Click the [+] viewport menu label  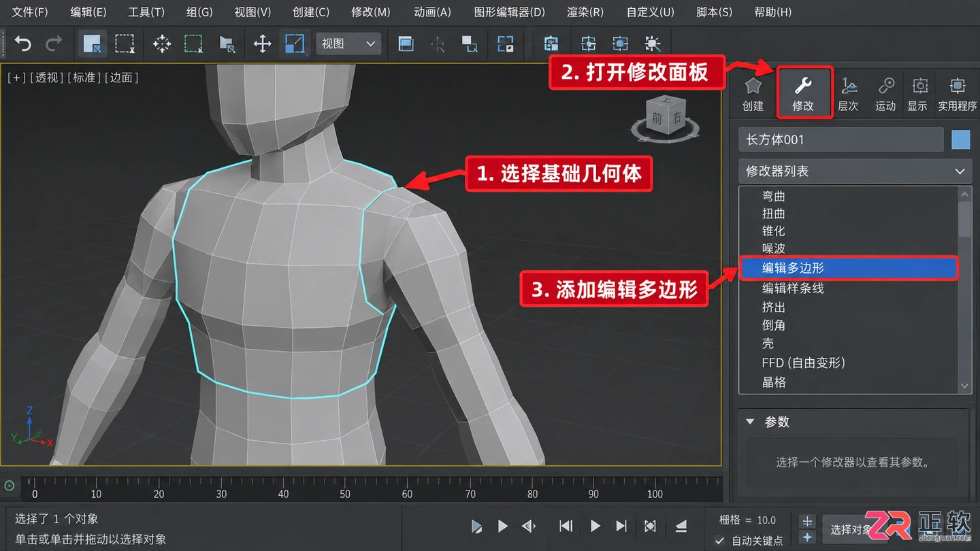click(17, 78)
